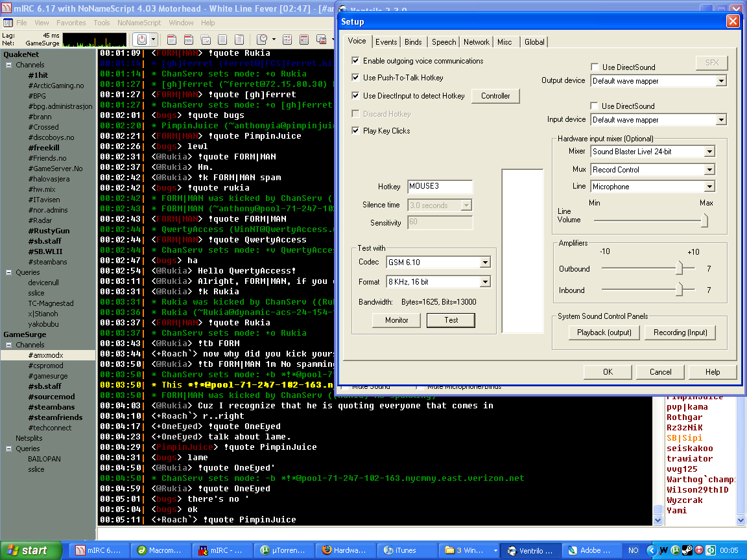Screen dimensions: 747x560
Task: Click the Steam tray icon
Action: [x=687, y=550]
